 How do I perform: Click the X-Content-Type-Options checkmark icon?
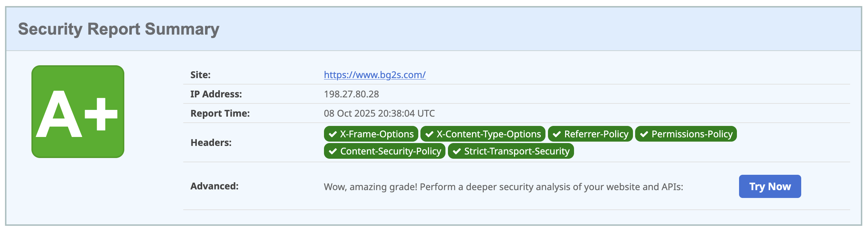click(x=429, y=134)
